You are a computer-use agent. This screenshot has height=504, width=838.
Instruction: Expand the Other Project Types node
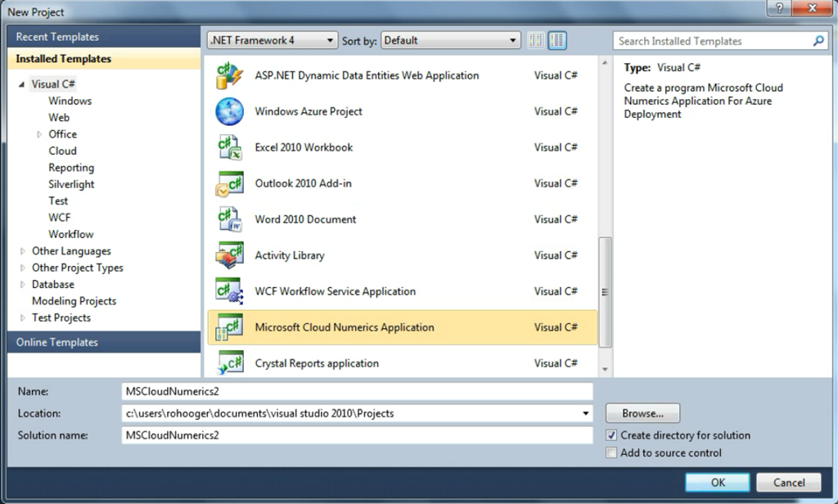(x=22, y=268)
